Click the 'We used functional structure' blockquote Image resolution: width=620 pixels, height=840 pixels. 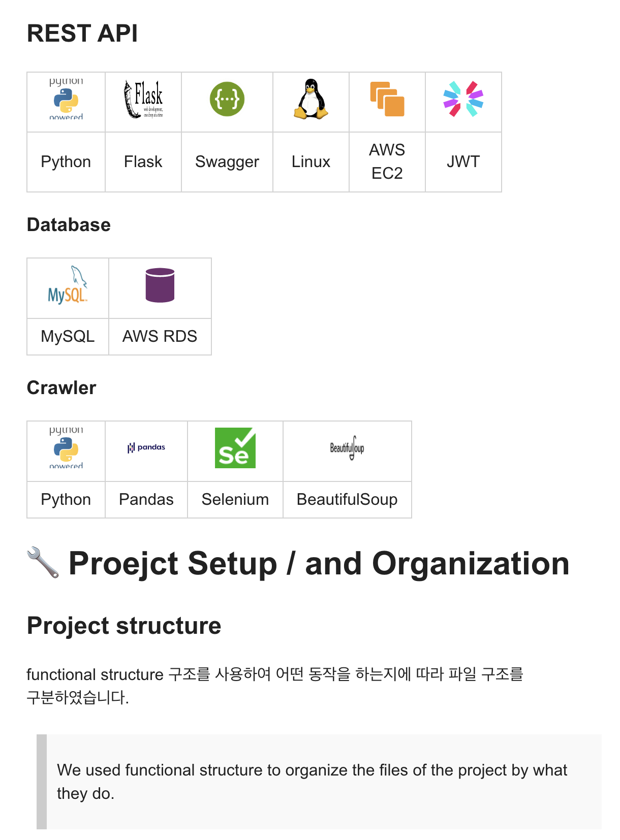(319, 782)
